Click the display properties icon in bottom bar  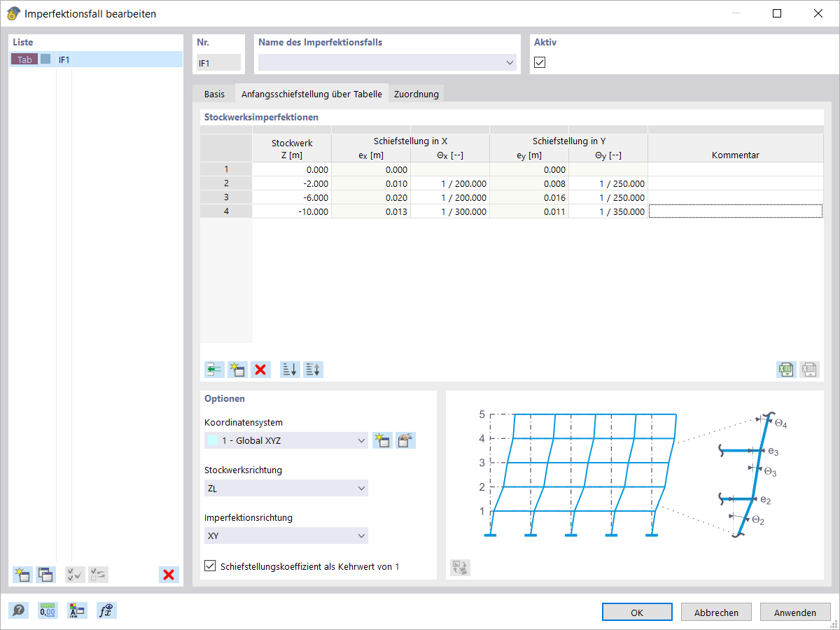pyautogui.click(x=77, y=610)
